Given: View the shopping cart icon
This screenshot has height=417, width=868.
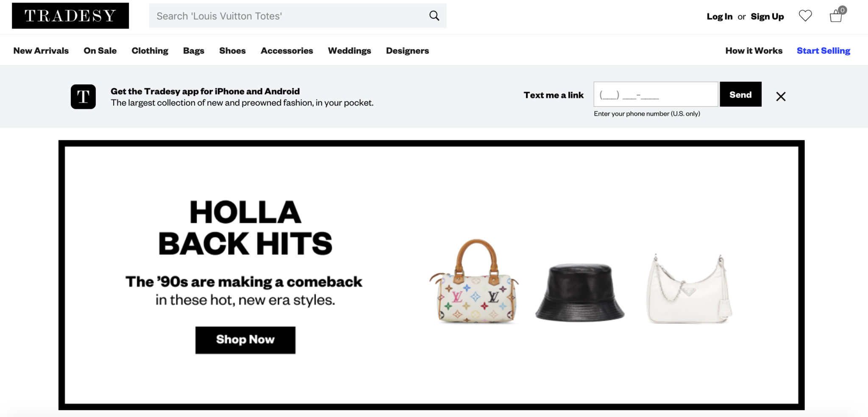Looking at the screenshot, I should tap(835, 17).
